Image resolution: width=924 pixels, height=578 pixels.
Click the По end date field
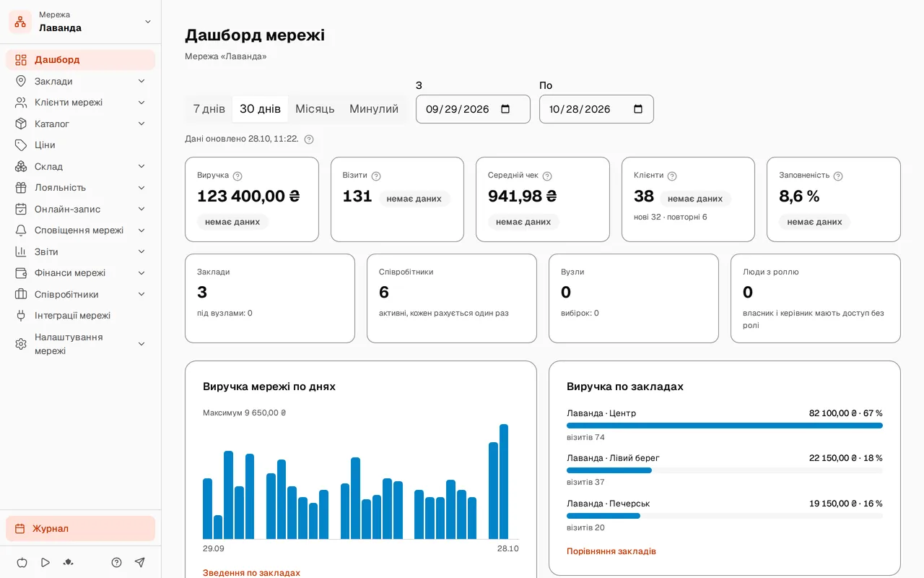(596, 109)
